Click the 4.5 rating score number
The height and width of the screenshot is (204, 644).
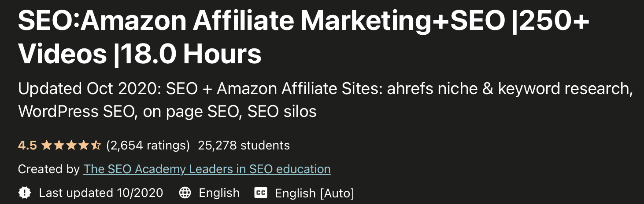click(27, 146)
